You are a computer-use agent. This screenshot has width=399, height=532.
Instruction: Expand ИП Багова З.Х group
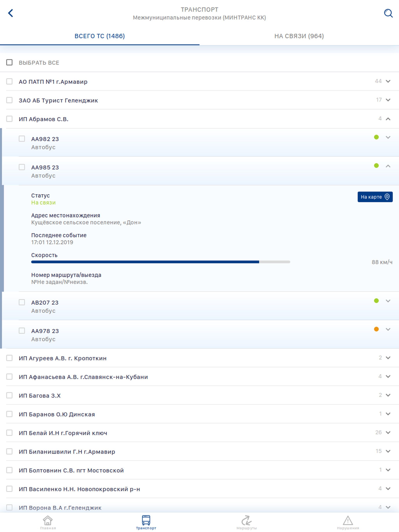pos(388,395)
